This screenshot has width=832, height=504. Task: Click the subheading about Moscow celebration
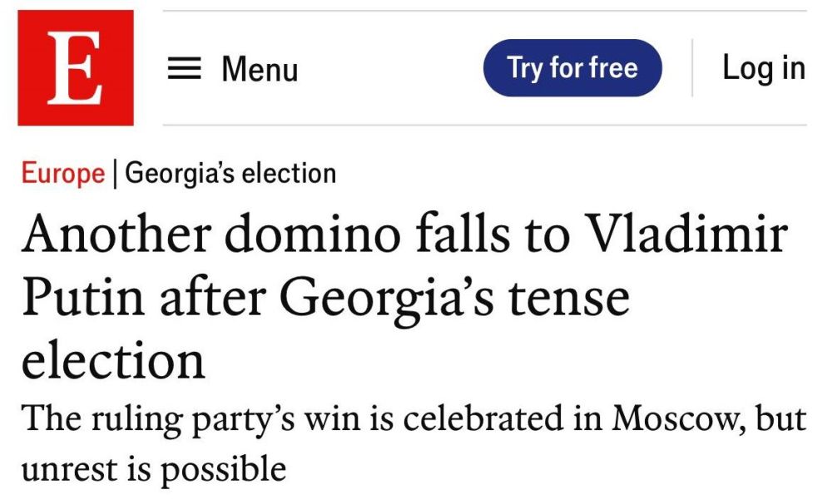coord(414,443)
